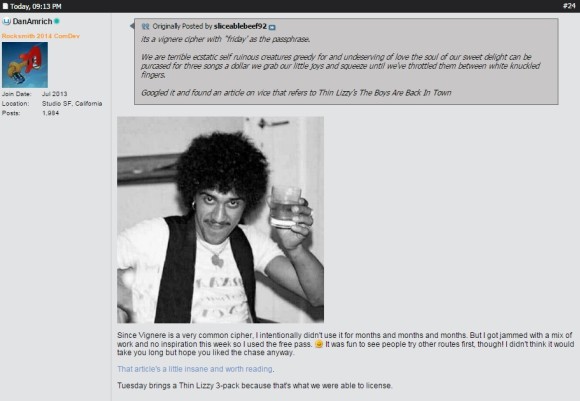
Task: Click the smiley emoji in the post
Action: click(x=318, y=344)
